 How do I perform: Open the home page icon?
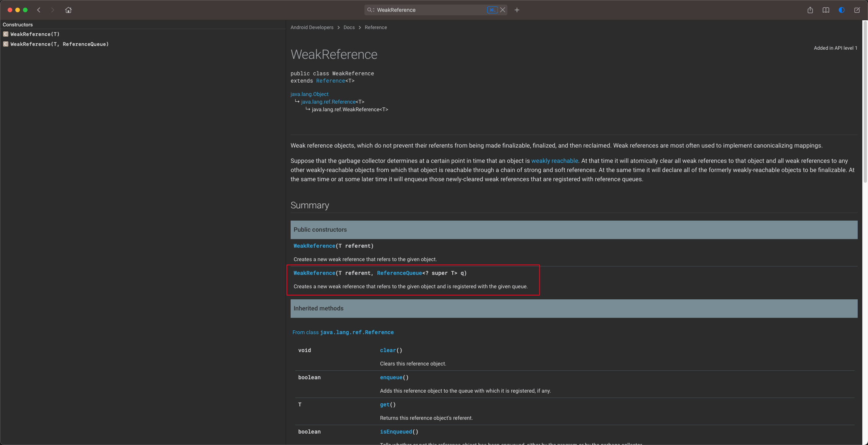[x=68, y=10]
